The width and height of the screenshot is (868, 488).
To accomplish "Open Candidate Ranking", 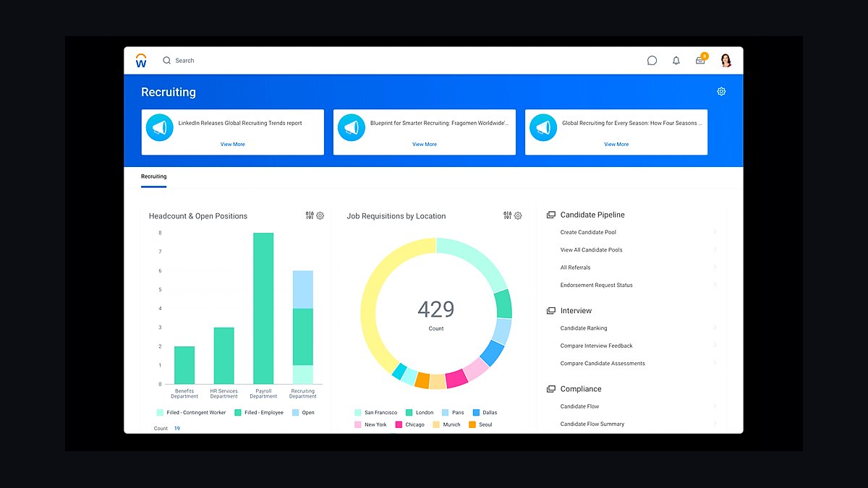I will coord(584,328).
